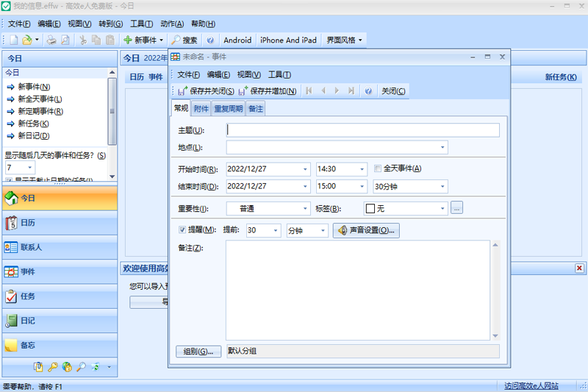588x392 pixels.
Task: Click the label ellipsis browse button
Action: [456, 208]
